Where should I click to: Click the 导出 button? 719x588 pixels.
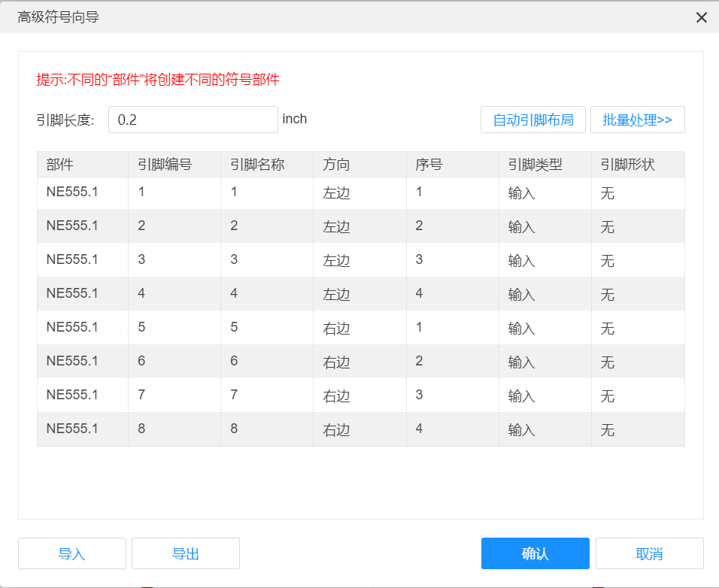click(186, 553)
